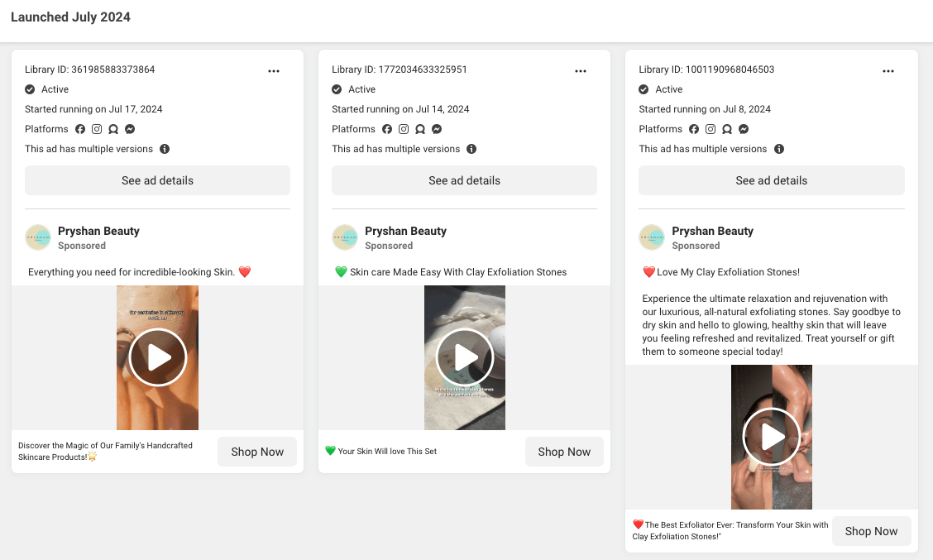This screenshot has height=560, width=933.
Task: Click Instagram platform icon on Jul 14 ad
Action: (x=404, y=129)
